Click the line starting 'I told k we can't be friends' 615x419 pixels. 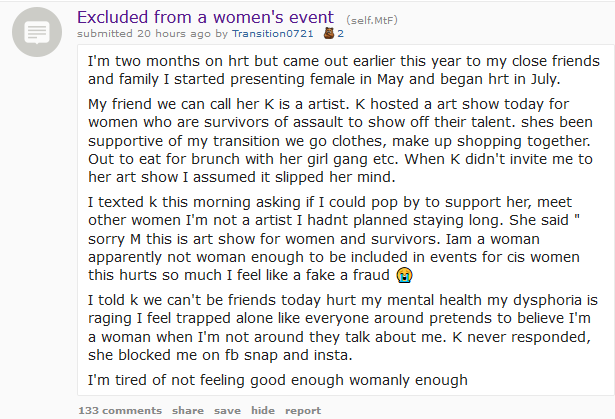pyautogui.click(x=342, y=300)
